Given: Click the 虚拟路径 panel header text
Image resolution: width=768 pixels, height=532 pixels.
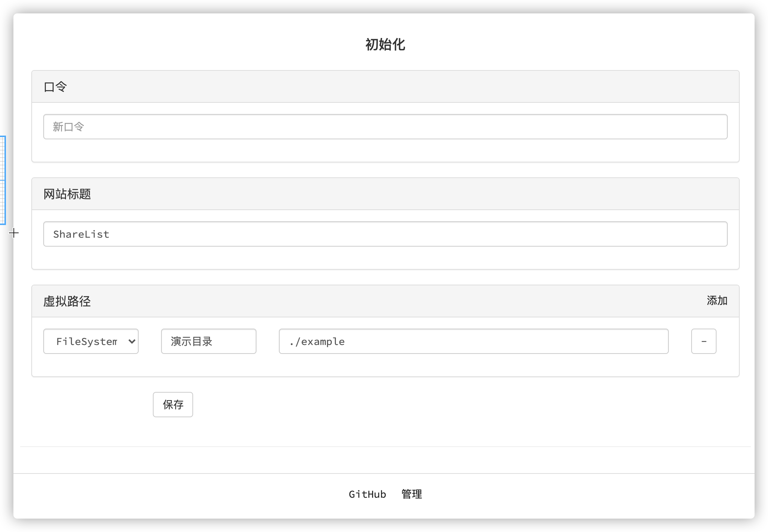Looking at the screenshot, I should click(67, 301).
